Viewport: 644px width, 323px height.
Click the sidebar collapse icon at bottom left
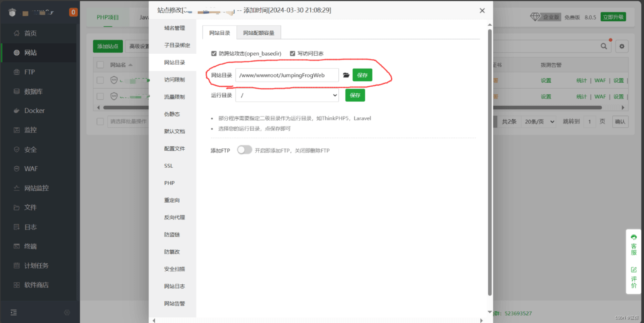[13, 312]
